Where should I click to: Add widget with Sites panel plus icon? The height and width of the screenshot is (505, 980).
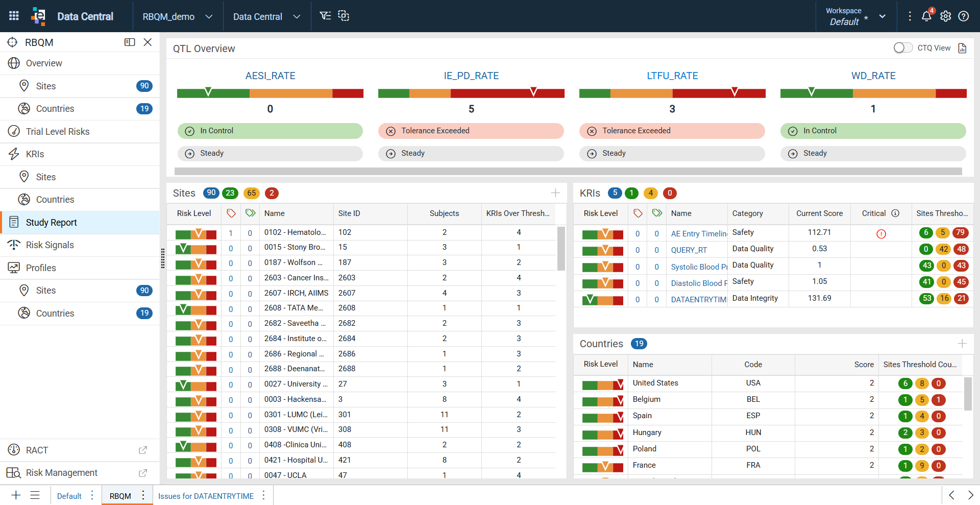(555, 193)
